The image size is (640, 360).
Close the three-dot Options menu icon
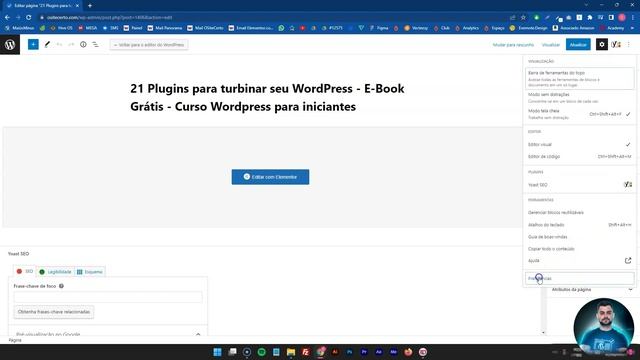pyautogui.click(x=629, y=44)
